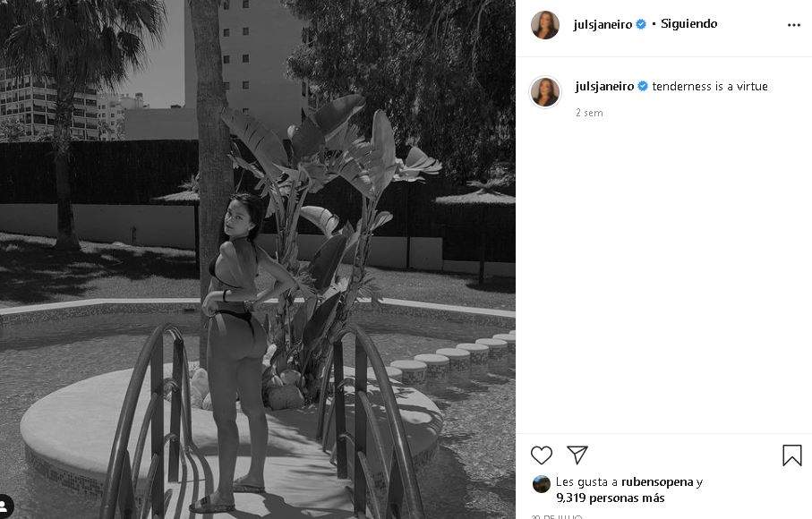Show tagged people icon on photo
Image resolution: width=812 pixels, height=519 pixels.
(x=4, y=506)
